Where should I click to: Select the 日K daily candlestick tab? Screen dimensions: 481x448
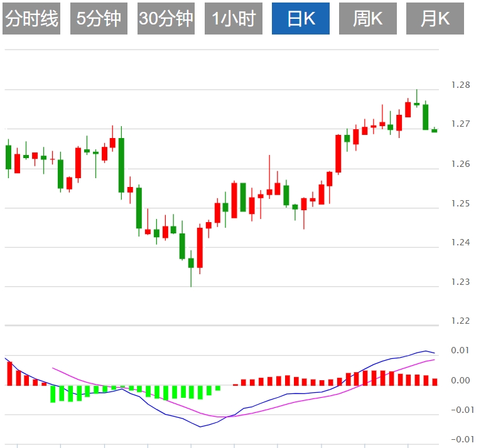tap(301, 18)
